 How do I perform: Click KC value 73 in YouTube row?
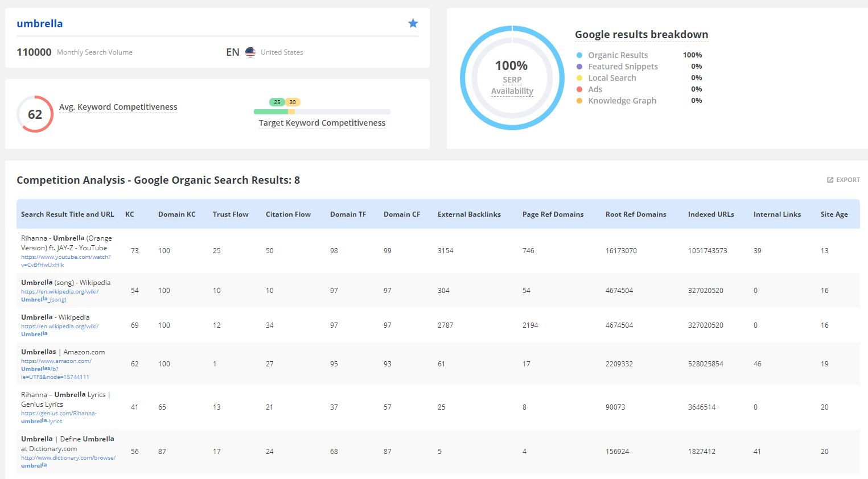(135, 251)
